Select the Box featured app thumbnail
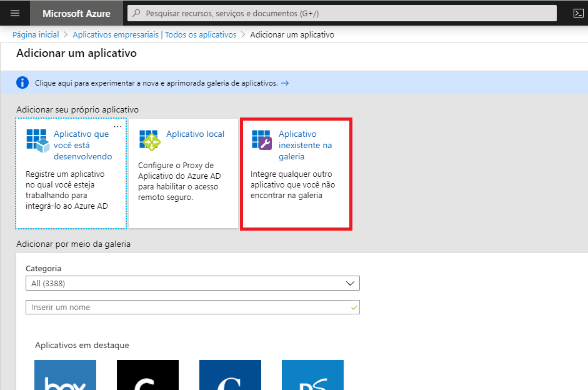The image size is (588, 390). [x=65, y=375]
